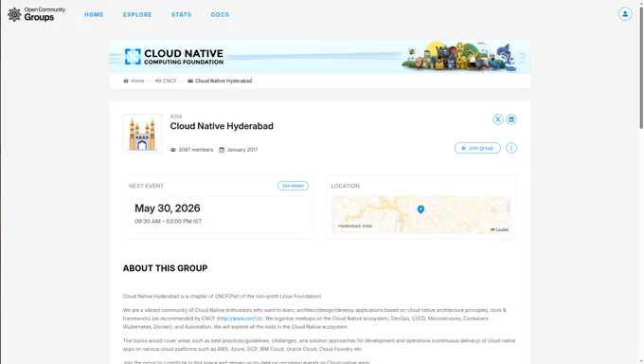Click the Leaflet attribution link on map

point(499,230)
